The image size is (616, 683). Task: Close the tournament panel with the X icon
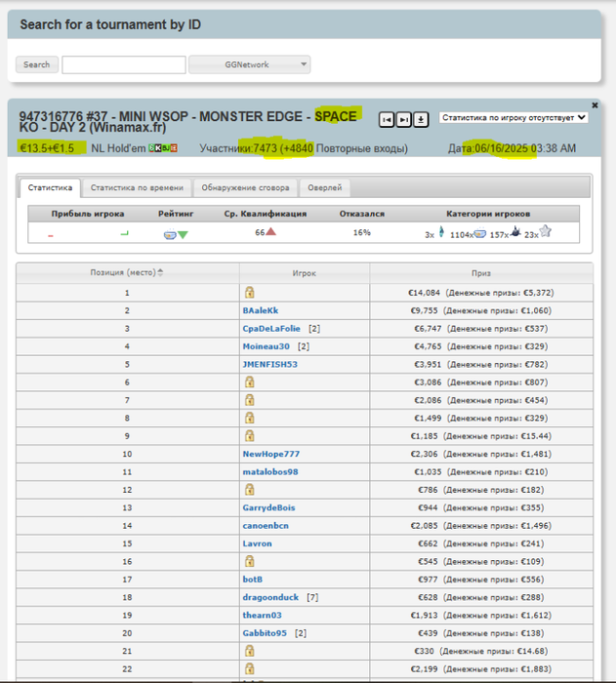coord(595,105)
